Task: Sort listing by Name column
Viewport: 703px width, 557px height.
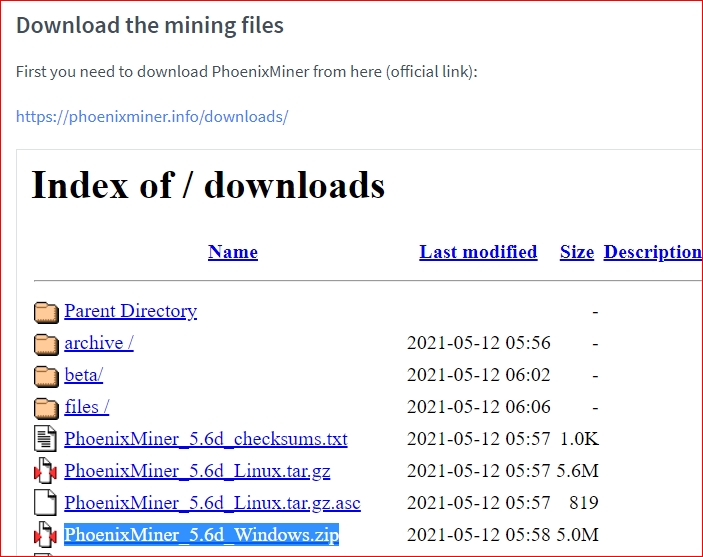Action: [x=233, y=252]
